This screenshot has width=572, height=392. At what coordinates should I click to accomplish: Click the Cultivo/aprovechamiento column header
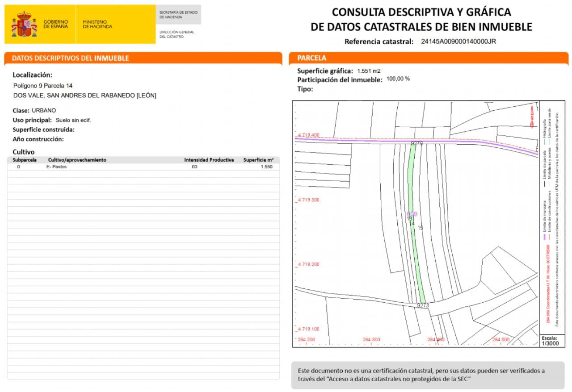77,160
